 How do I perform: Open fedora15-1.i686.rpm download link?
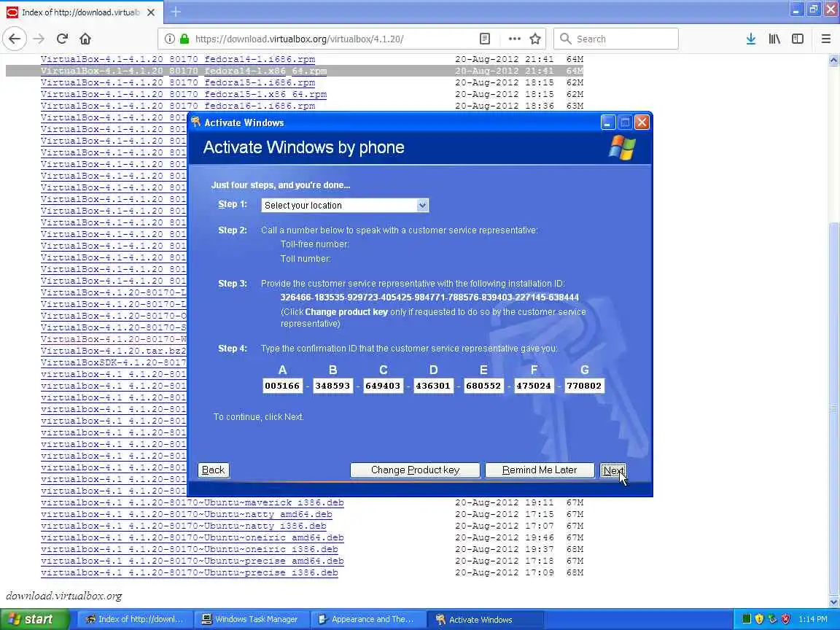(x=178, y=83)
